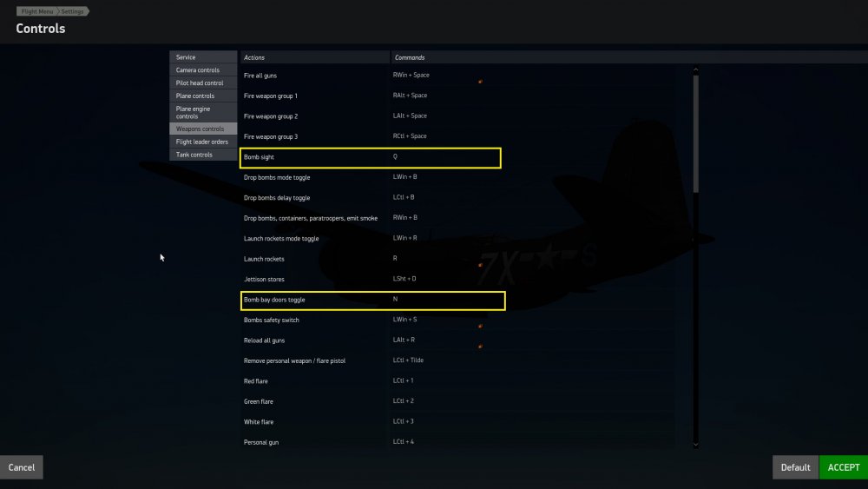
Task: Edit the LAlt + R command binding
Action: [404, 340]
